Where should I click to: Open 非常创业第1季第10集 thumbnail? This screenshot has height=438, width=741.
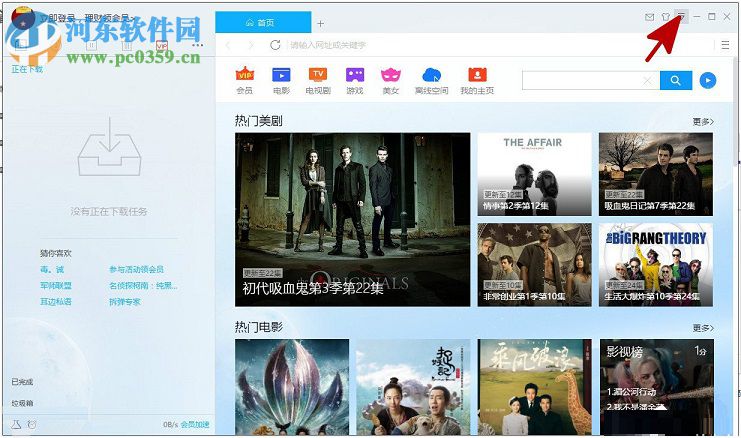(534, 265)
